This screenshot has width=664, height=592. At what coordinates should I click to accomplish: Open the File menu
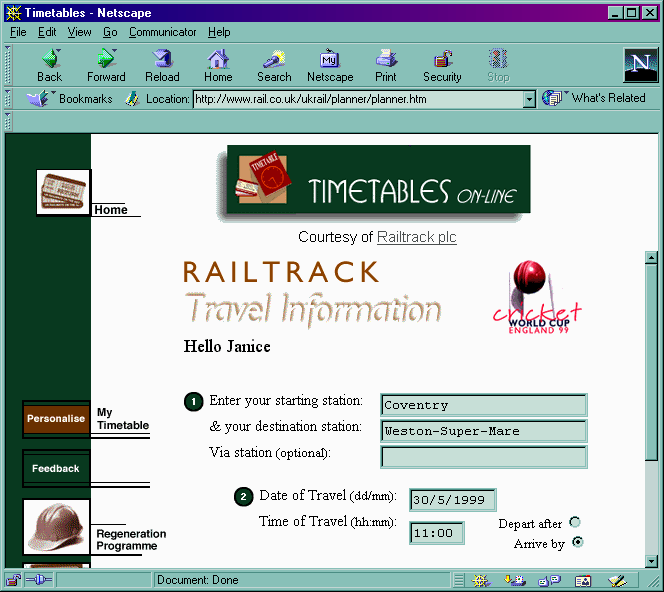coord(18,32)
